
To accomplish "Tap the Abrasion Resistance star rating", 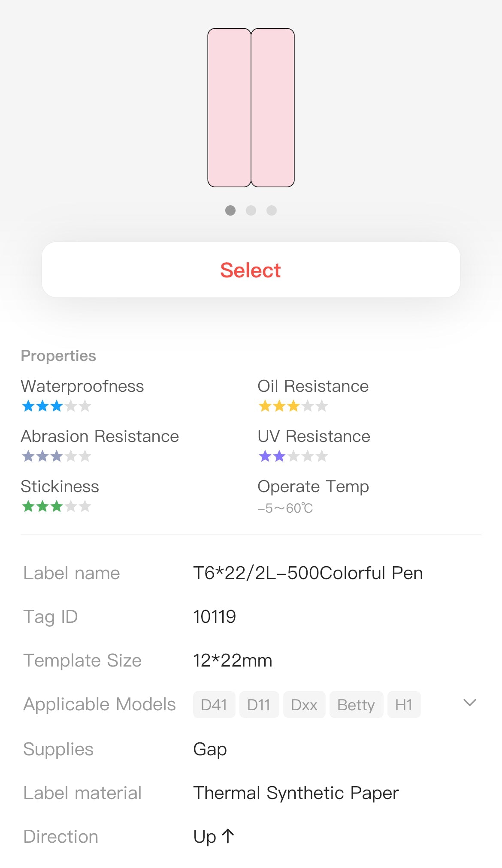I will coord(56,456).
